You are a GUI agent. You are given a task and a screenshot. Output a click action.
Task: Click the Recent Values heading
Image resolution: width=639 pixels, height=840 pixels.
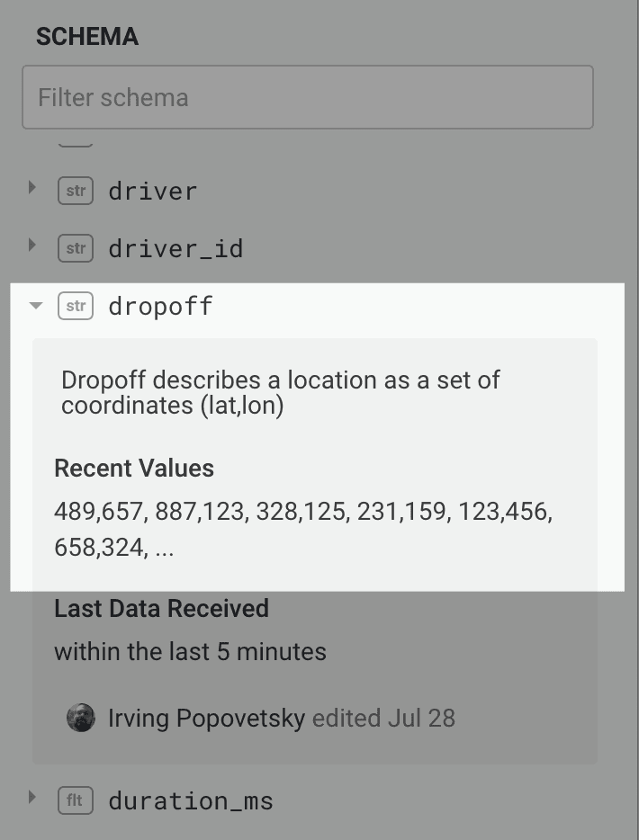pos(134,469)
